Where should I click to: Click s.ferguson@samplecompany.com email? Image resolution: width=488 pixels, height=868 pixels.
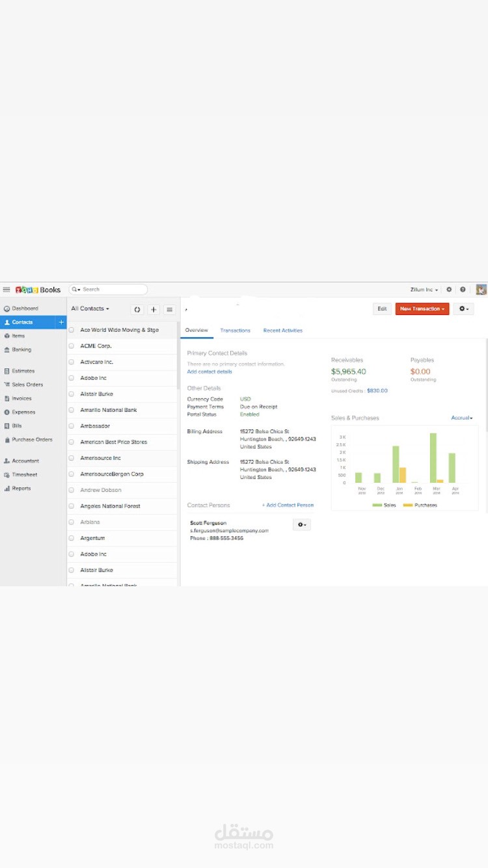[229, 530]
